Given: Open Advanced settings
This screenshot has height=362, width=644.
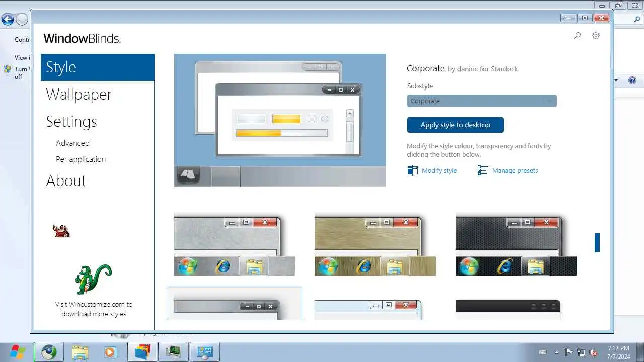Looking at the screenshot, I should (72, 143).
